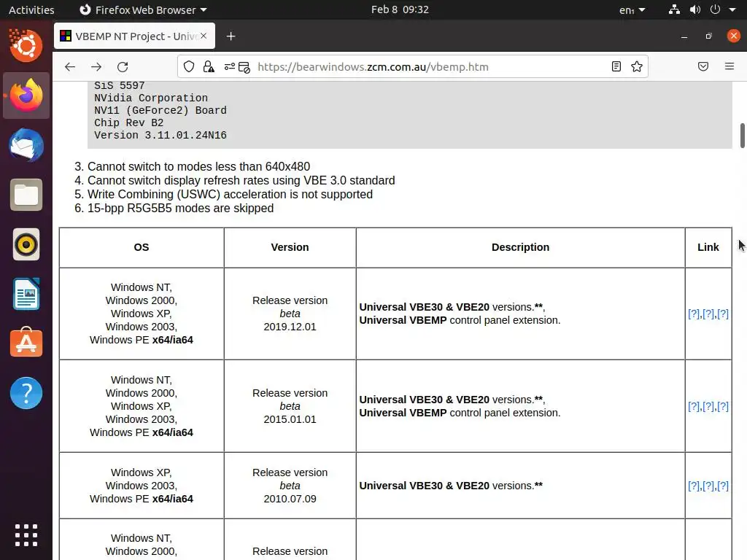Open site permissions icon in address bar

pyautogui.click(x=229, y=66)
